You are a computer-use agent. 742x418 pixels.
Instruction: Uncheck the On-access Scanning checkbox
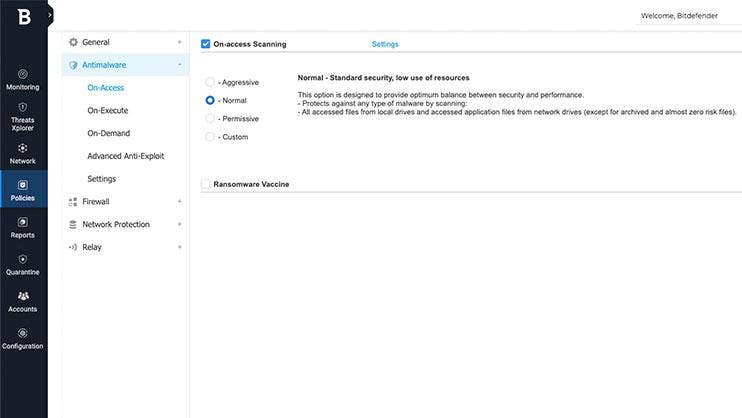(x=206, y=44)
